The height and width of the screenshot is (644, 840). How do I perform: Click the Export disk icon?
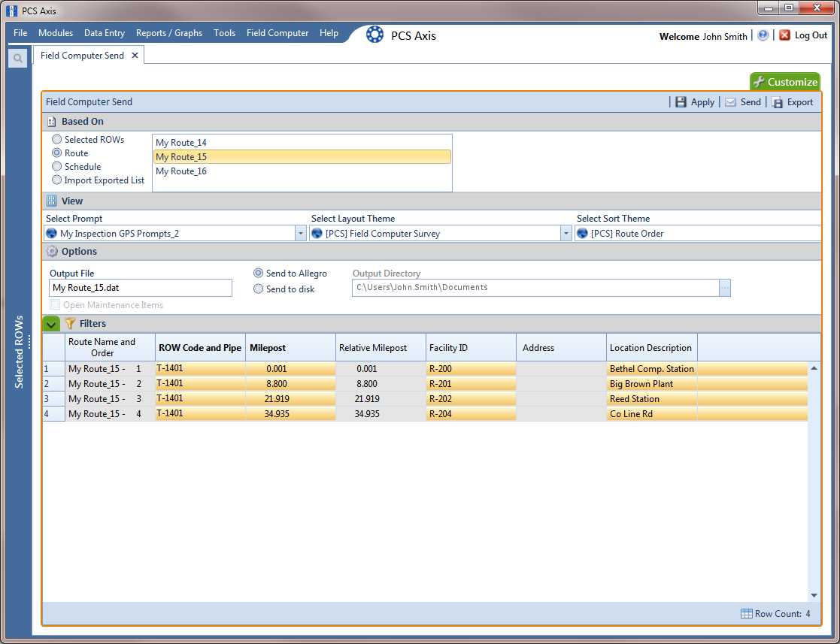click(x=778, y=102)
